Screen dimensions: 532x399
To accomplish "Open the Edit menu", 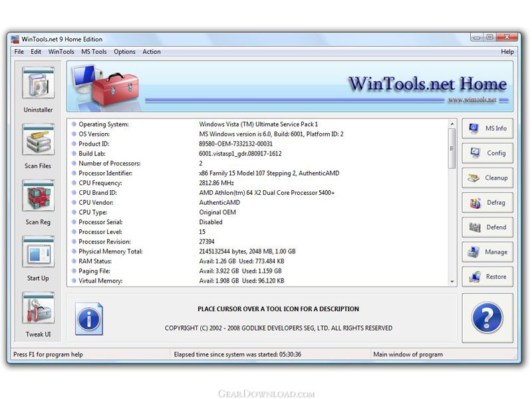I will (x=36, y=52).
